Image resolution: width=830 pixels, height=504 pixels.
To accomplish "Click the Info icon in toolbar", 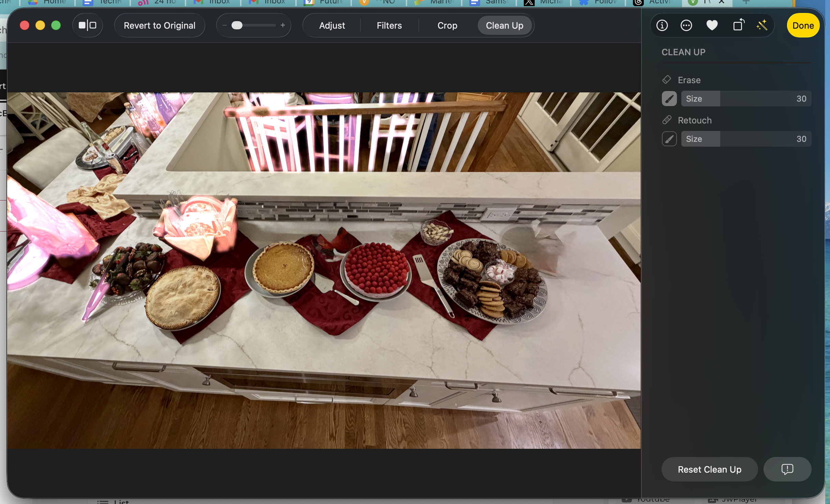I will tap(662, 25).
